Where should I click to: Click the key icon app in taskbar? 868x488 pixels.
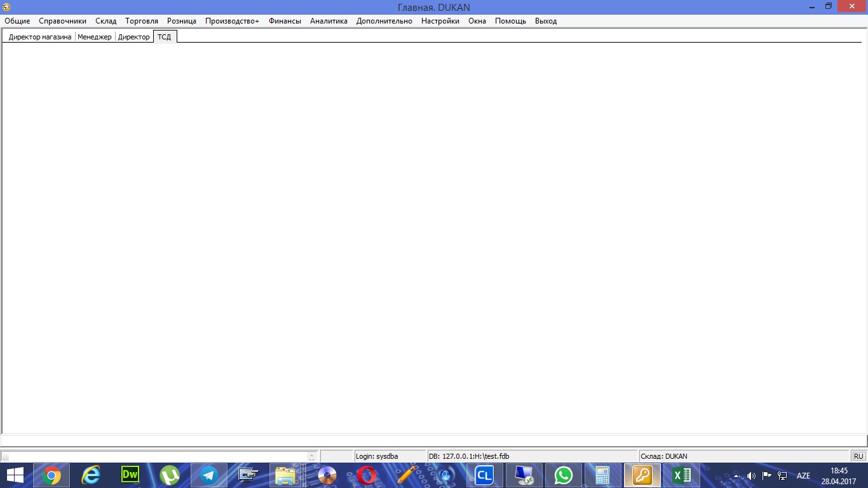point(642,475)
